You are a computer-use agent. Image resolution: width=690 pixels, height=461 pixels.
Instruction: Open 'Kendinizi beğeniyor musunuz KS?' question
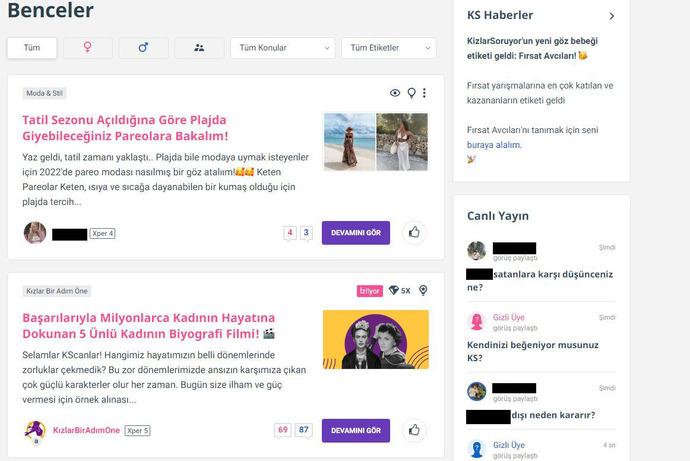tap(533, 351)
